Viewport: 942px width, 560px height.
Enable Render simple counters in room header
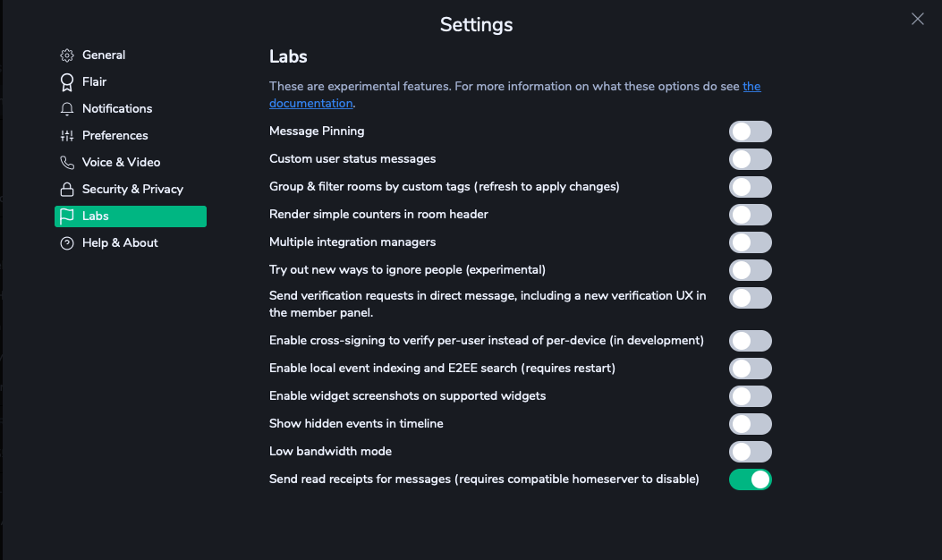pos(750,216)
